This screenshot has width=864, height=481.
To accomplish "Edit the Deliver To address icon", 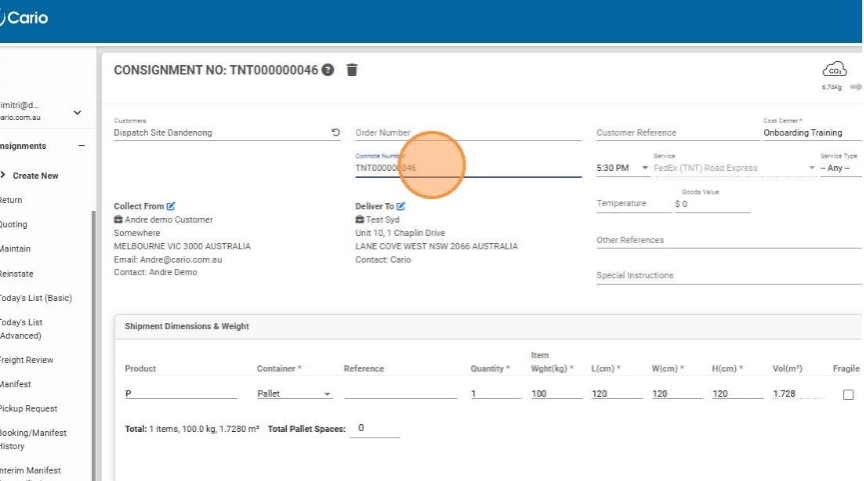I will coord(401,206).
